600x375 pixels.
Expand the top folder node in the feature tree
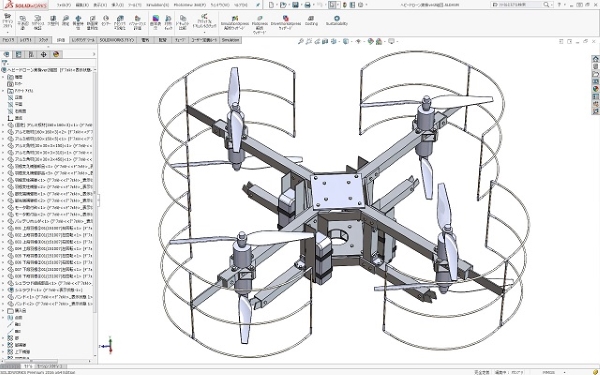pos(3,77)
